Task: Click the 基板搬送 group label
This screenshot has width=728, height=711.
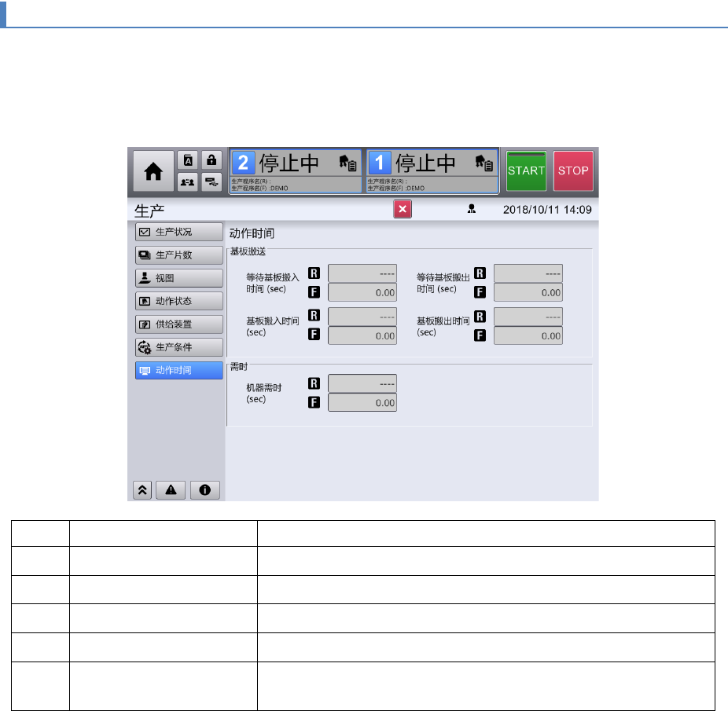Action: coord(248,251)
